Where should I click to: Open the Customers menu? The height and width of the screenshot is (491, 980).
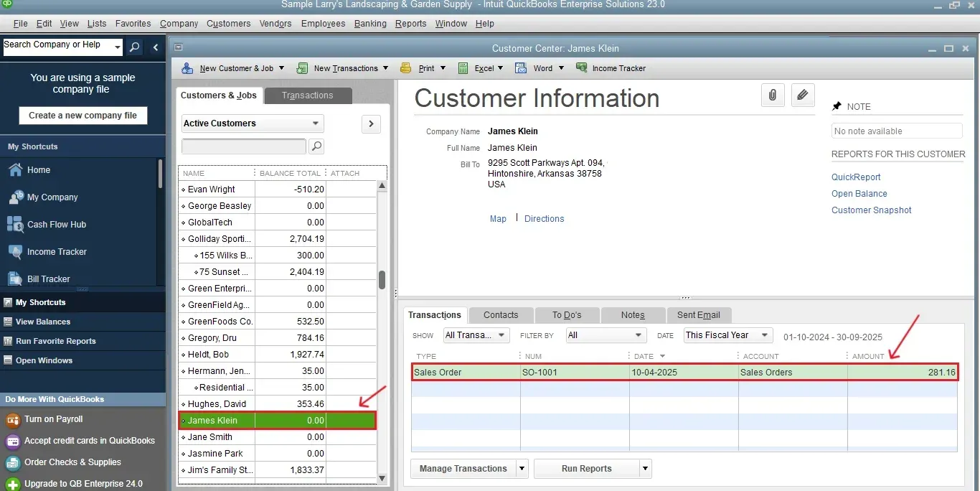coord(229,24)
